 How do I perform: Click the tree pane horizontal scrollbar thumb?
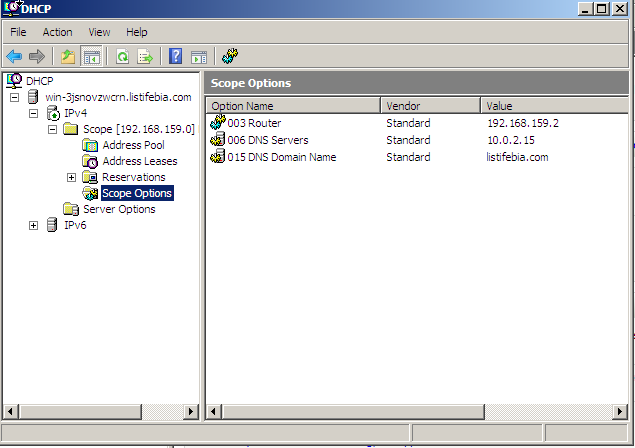(x=80, y=412)
